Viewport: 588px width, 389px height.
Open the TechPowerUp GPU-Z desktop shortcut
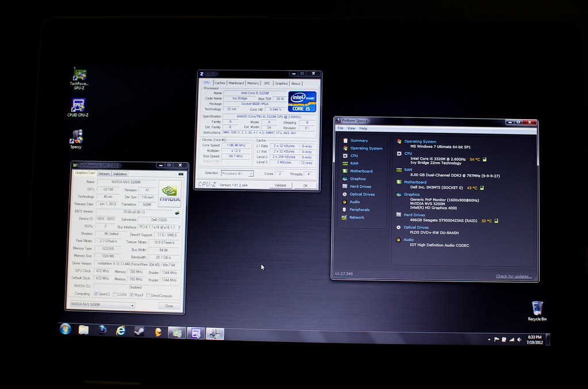click(79, 79)
